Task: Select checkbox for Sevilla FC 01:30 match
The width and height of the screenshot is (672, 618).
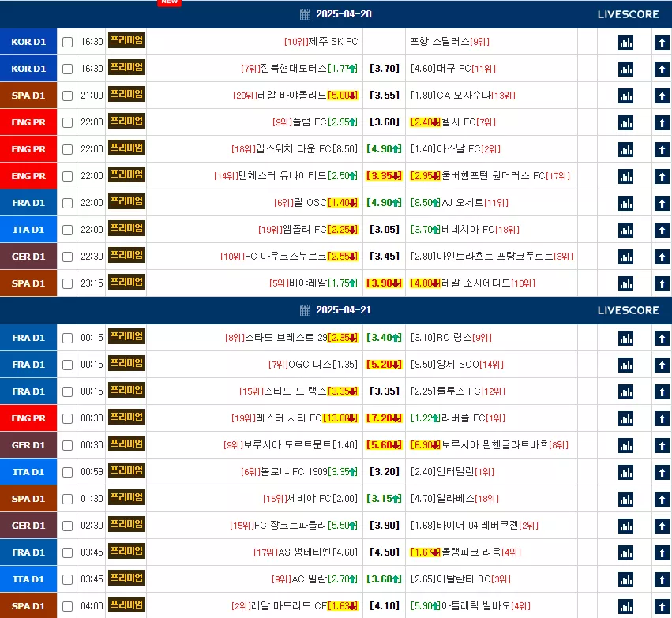Action: point(67,499)
